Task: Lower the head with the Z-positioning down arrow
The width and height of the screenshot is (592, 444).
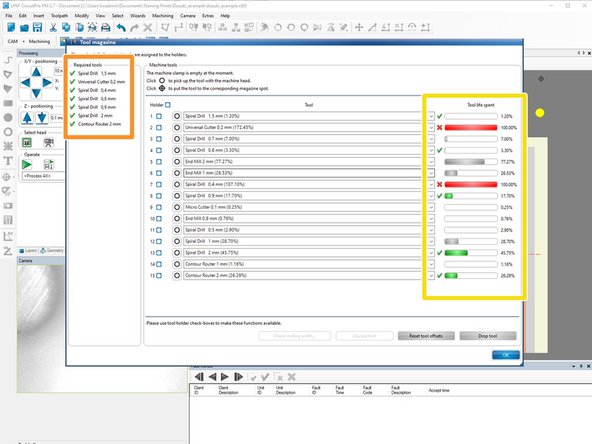Action: pyautogui.click(x=42, y=118)
